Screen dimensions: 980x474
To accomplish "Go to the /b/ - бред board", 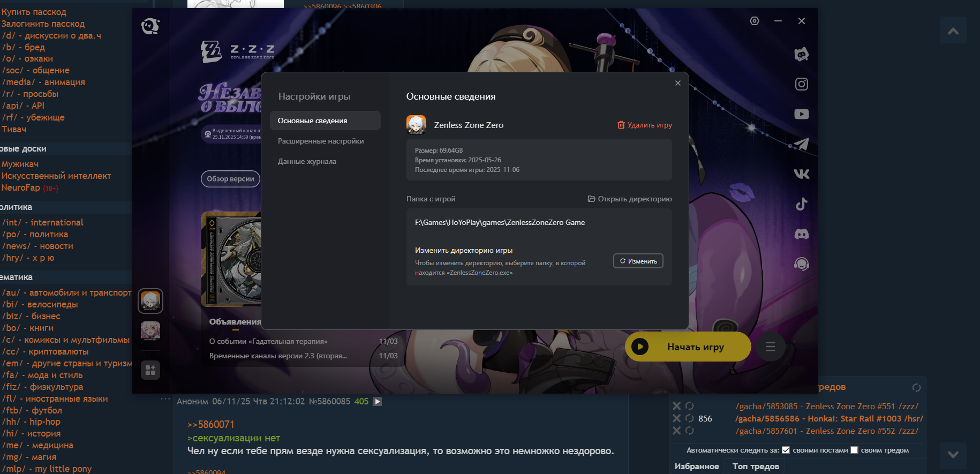I will [x=24, y=47].
